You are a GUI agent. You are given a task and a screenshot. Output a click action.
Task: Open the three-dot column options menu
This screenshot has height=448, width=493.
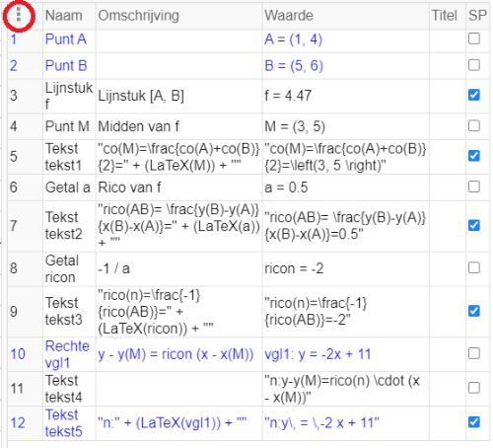tap(19, 15)
